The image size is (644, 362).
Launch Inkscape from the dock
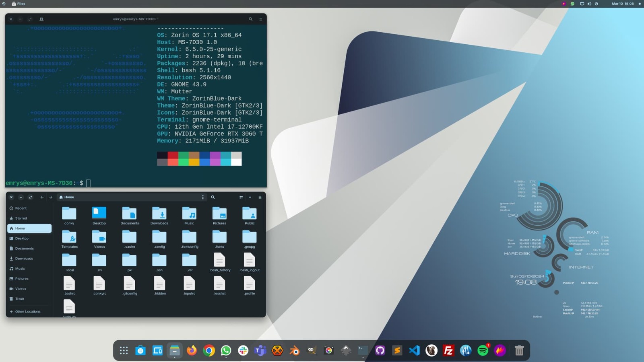(x=346, y=351)
